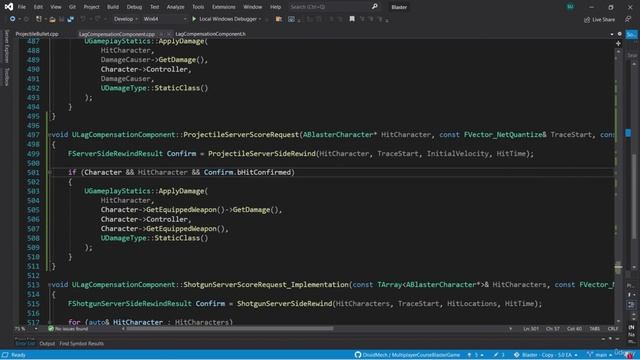Open the Develop configuration dropdown
This screenshot has width=640, height=360.
(x=126, y=19)
